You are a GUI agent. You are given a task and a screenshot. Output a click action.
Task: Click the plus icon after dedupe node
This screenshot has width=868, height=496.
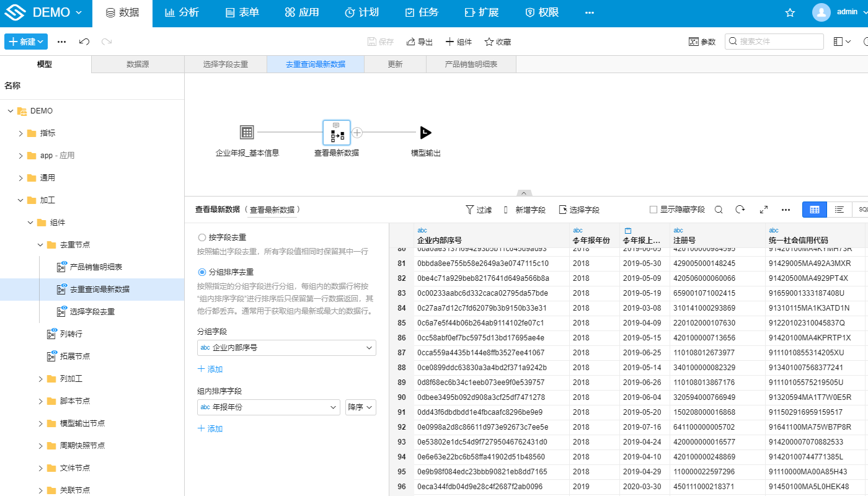click(x=357, y=133)
